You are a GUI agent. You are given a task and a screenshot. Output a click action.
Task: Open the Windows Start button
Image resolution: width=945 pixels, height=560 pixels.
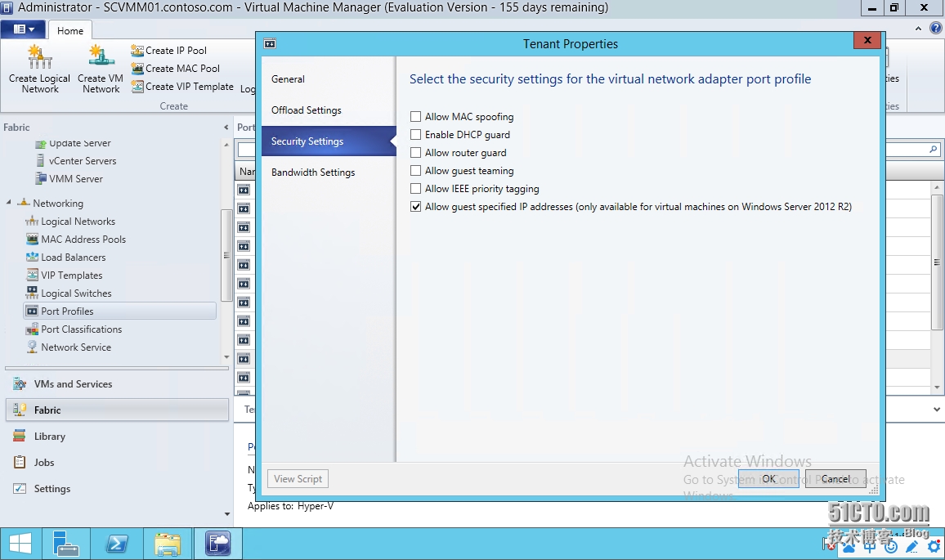20,544
